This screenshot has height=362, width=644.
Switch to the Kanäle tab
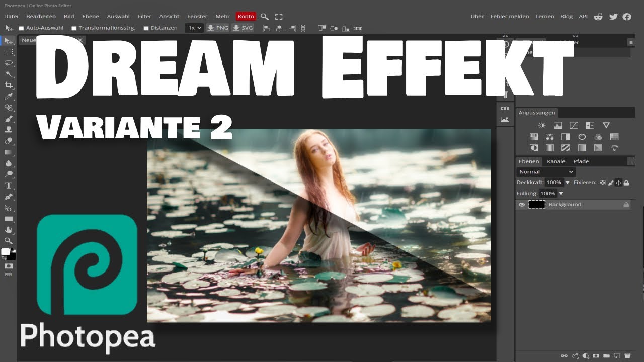556,161
